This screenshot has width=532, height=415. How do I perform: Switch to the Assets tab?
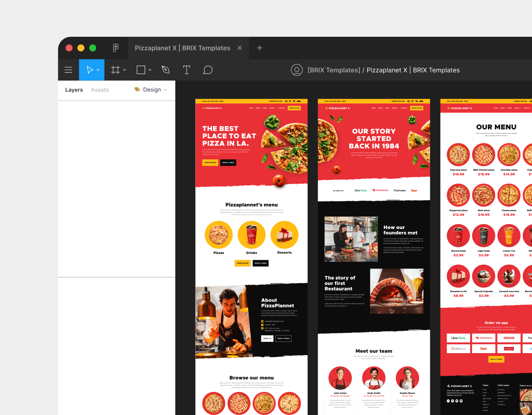pyautogui.click(x=100, y=90)
